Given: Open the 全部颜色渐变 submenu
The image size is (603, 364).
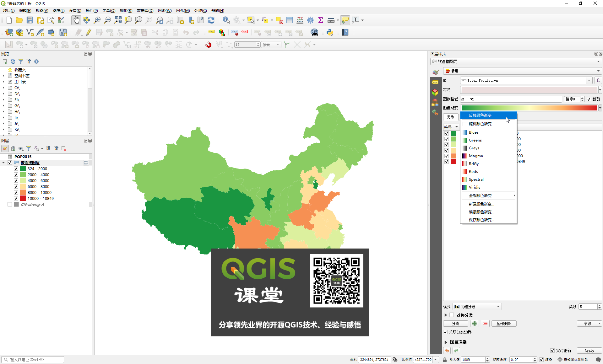Looking at the screenshot, I should tap(488, 195).
